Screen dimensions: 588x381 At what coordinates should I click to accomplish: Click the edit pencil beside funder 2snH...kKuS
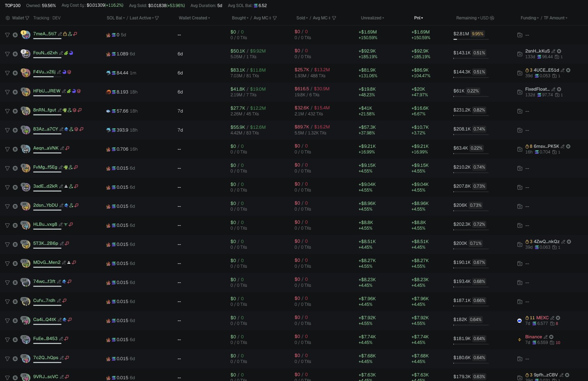point(553,51)
